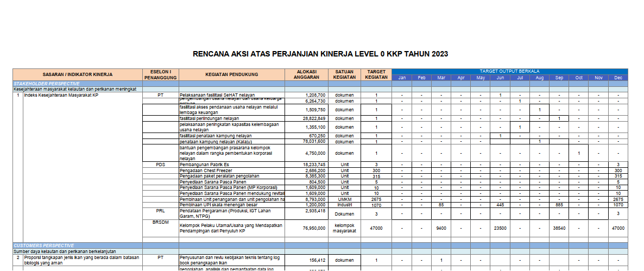Screen dimensions: 644x271
Task: Click the budget value 4,750,000
Action: 315,153
